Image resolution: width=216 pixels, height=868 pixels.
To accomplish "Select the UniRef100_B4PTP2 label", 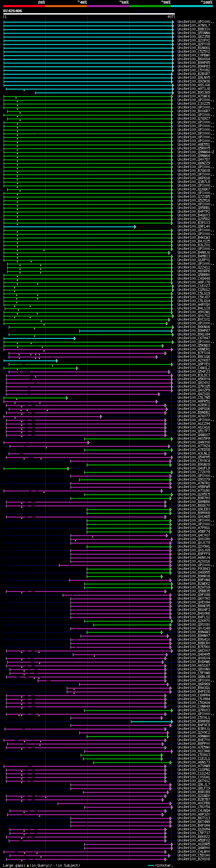I will [x=194, y=211].
